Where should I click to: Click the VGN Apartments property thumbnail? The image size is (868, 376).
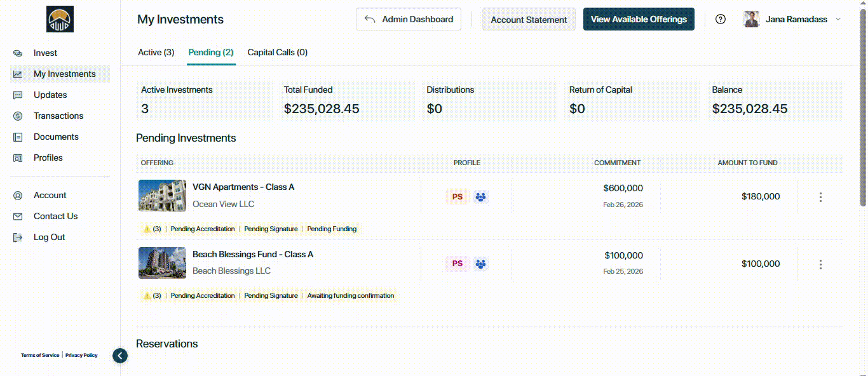[162, 196]
